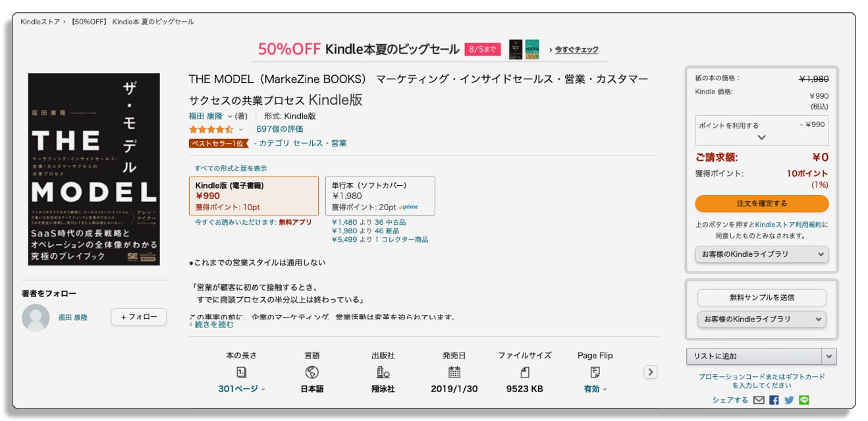Share this book on Facebook

(774, 400)
